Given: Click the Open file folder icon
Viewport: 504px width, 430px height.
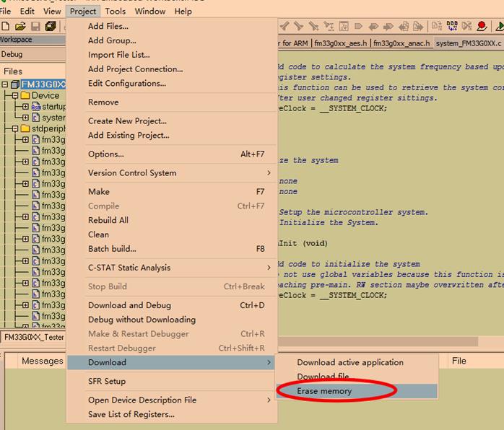Looking at the screenshot, I should (20, 27).
